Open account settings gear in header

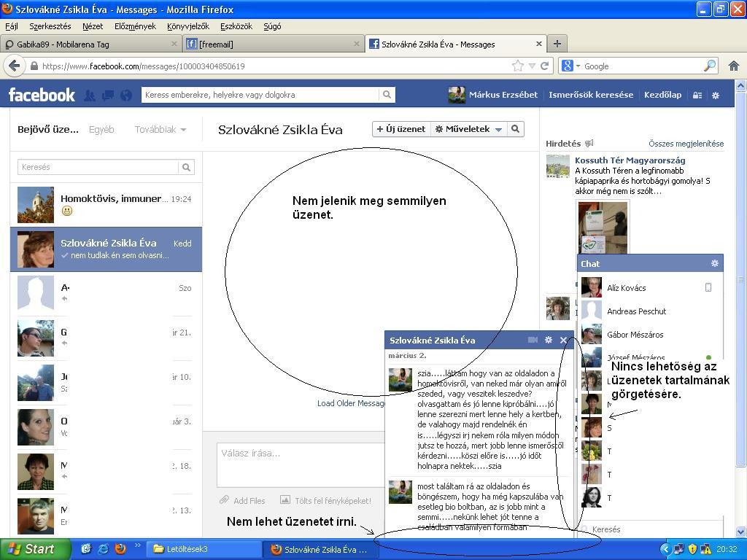pos(716,96)
